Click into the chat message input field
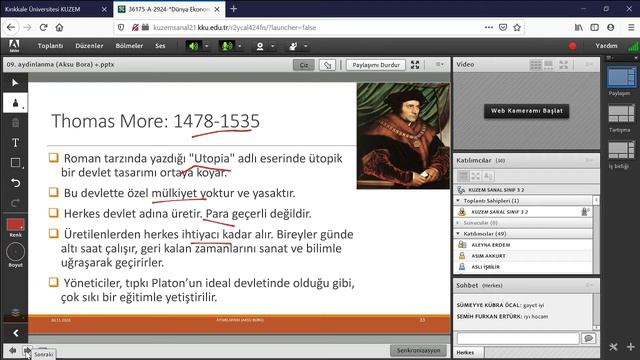Image resolution: width=640 pixels, height=360 pixels. click(x=518, y=338)
